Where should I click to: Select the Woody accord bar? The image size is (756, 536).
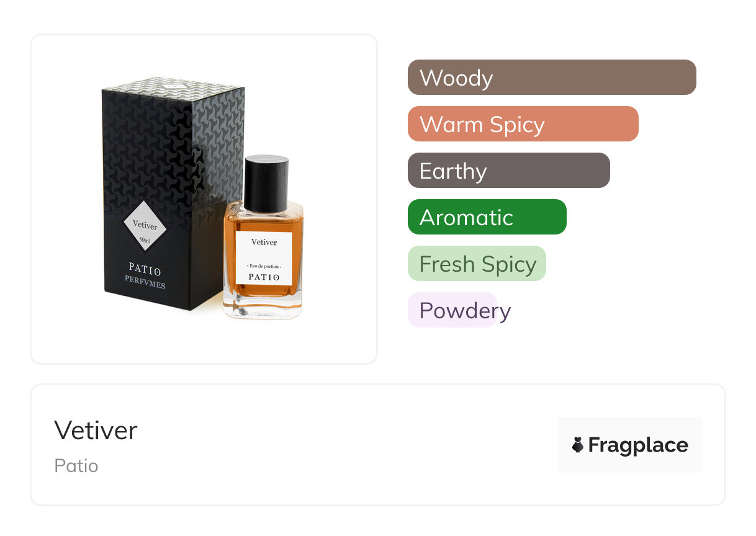[x=552, y=78]
